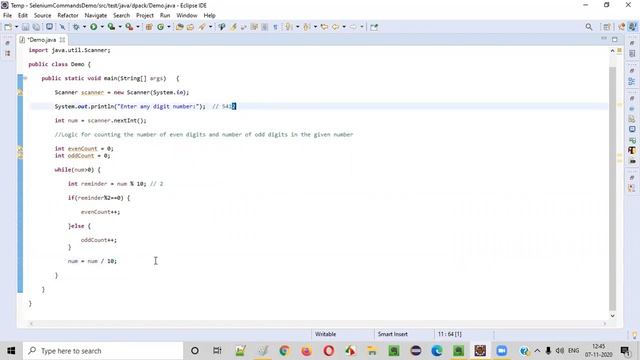
Task: Click the Debug bug icon
Action: [x=76, y=27]
